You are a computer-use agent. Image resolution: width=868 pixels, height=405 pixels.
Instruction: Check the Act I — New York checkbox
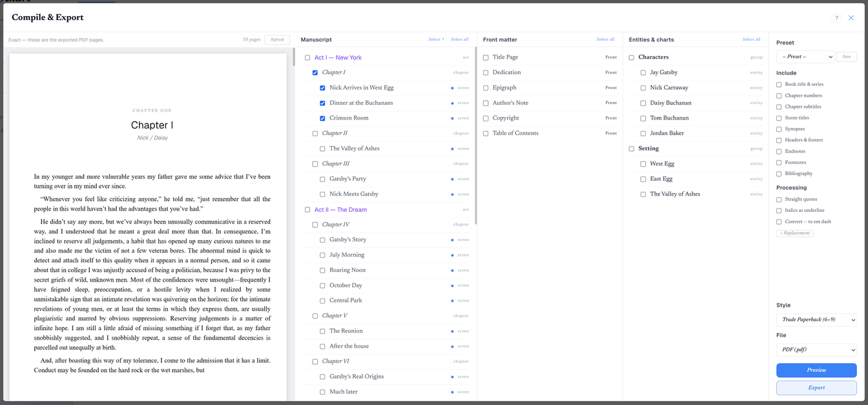307,57
